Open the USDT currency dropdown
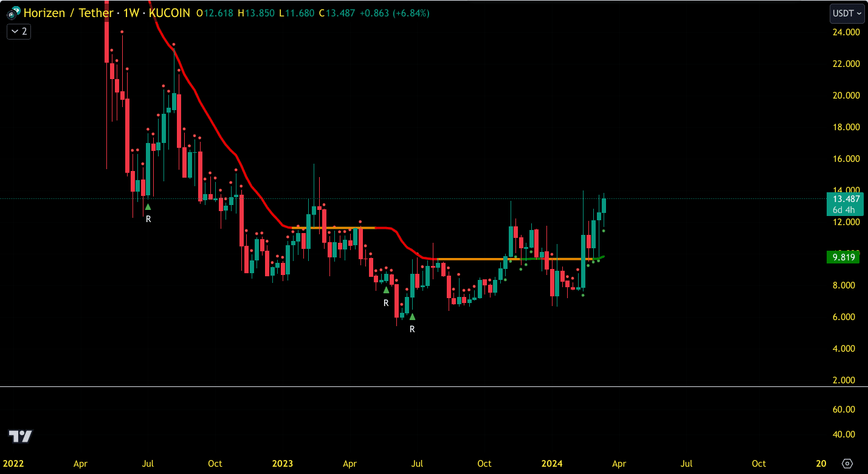Screen dimensions: 868x474 (x=847, y=13)
